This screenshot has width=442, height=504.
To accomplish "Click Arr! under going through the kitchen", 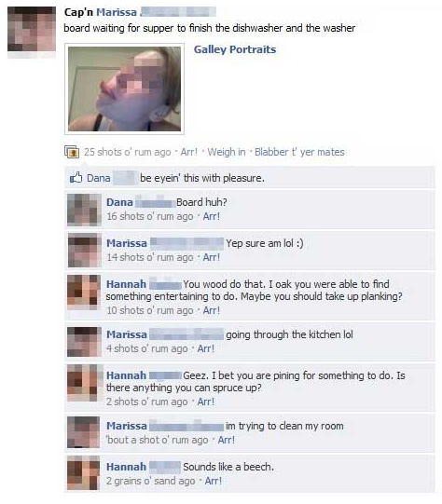I will click(x=206, y=348).
